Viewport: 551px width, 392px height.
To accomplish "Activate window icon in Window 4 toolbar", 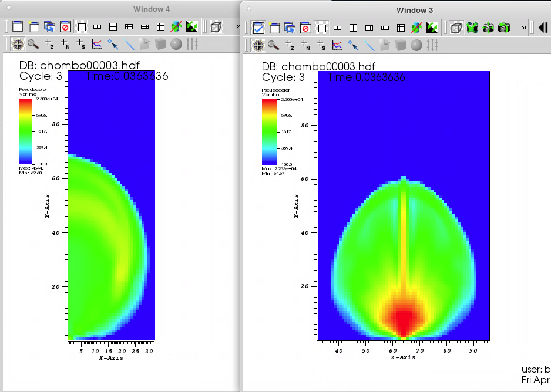I will pyautogui.click(x=18, y=26).
